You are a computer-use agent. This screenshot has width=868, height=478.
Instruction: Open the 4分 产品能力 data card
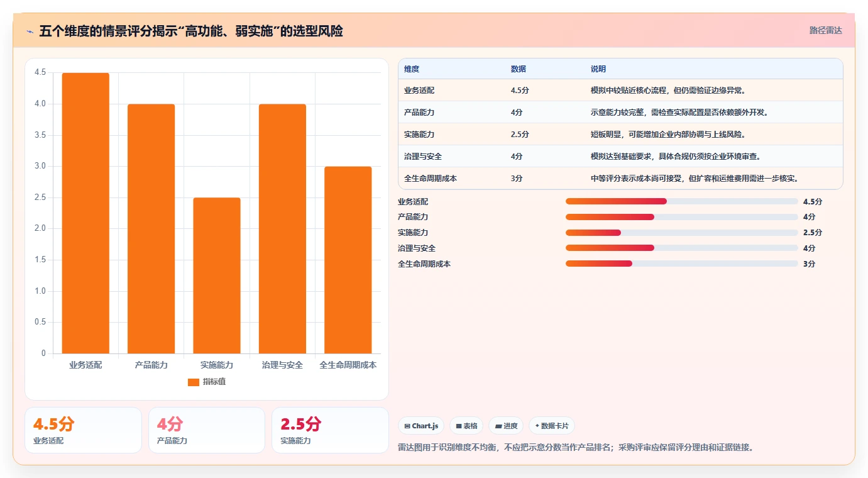click(207, 430)
